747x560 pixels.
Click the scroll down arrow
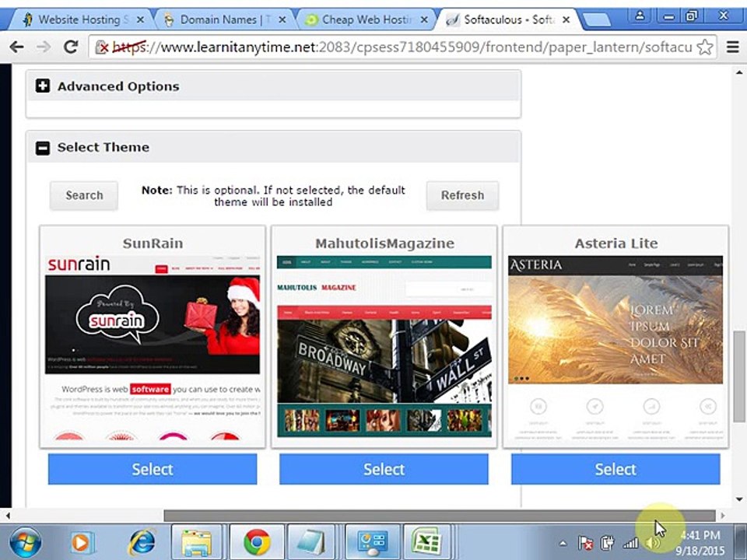coord(739,499)
